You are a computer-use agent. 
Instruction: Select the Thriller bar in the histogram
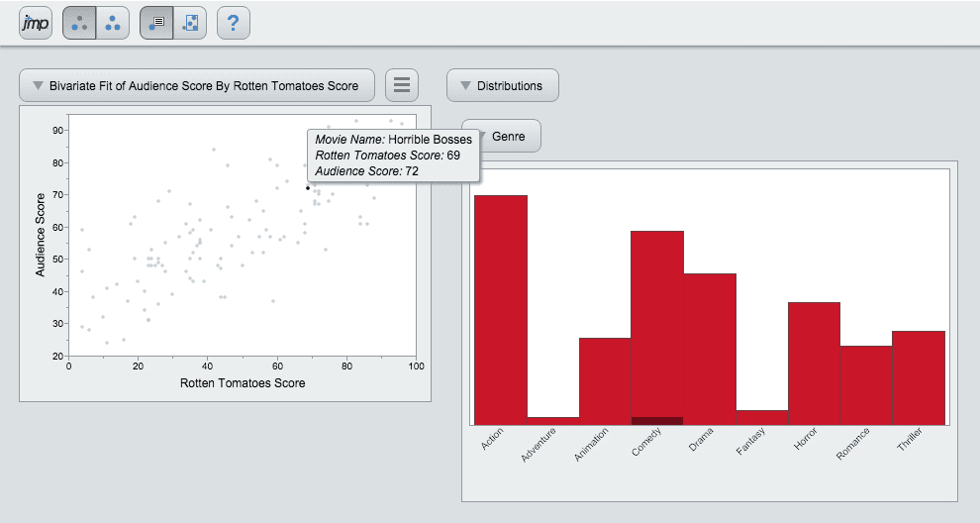(x=919, y=377)
